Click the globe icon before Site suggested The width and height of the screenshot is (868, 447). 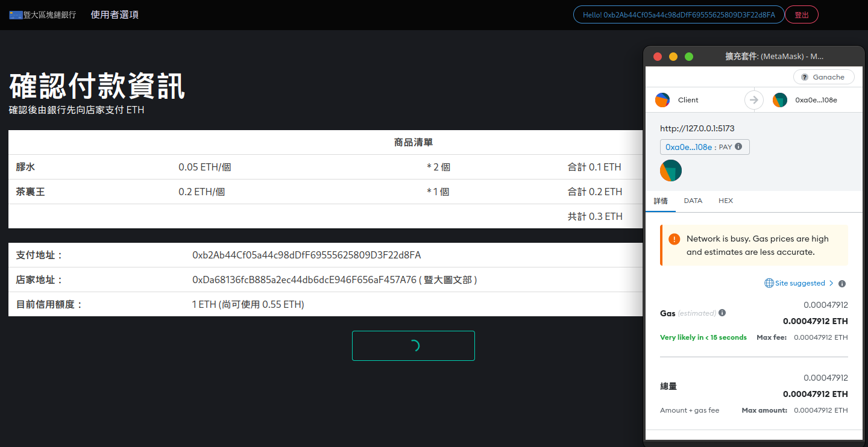coord(769,283)
